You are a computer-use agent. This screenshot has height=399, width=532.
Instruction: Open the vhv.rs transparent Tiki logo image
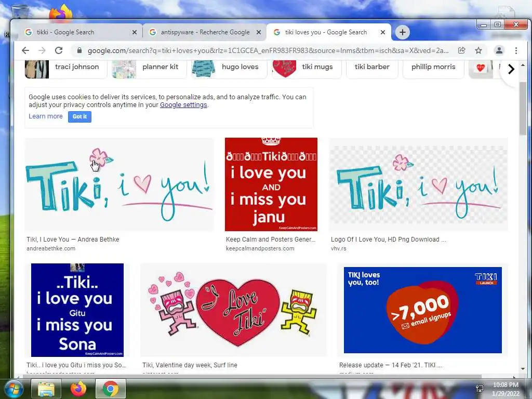418,184
